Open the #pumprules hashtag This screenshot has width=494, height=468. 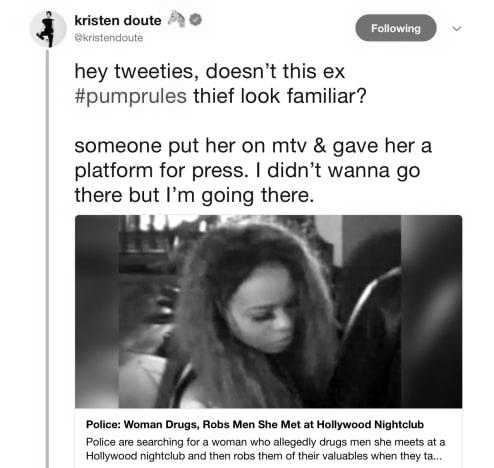[130, 96]
